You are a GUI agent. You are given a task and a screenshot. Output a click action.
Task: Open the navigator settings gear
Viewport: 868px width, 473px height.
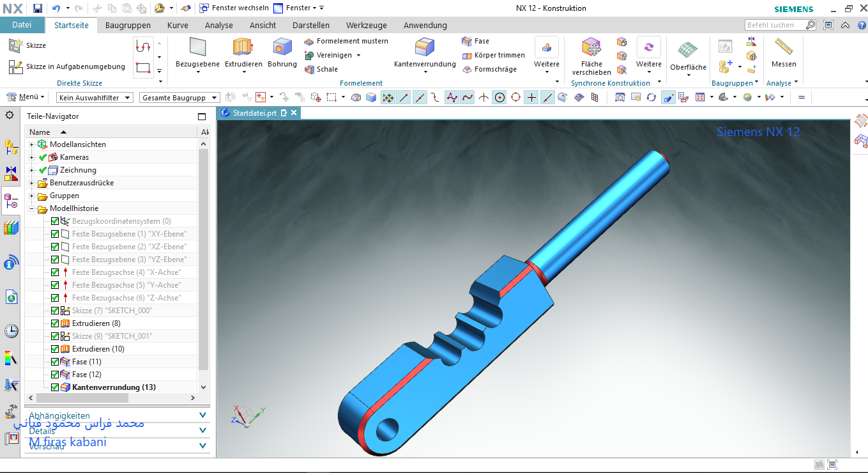pos(10,115)
